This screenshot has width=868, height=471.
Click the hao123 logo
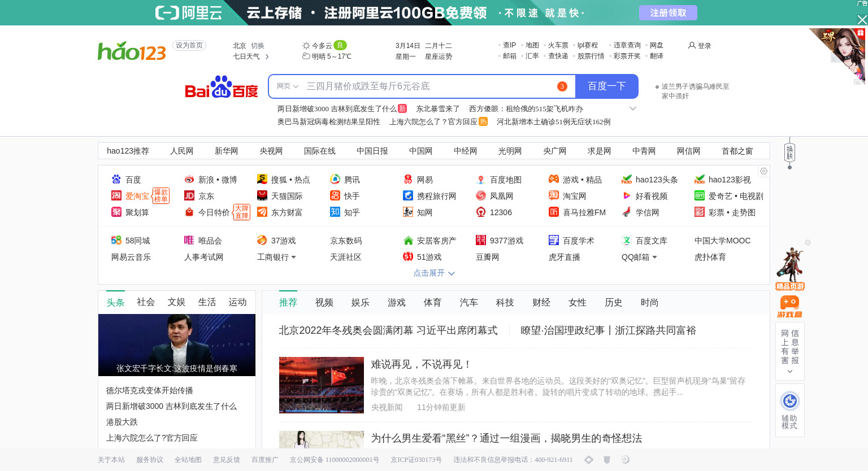click(x=132, y=51)
